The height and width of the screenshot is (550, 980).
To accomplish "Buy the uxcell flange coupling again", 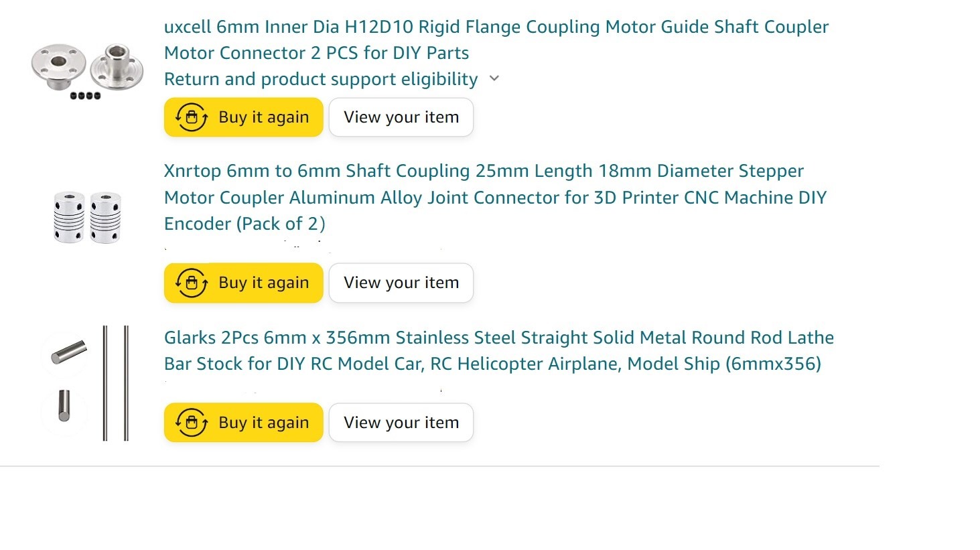I will 244,117.
